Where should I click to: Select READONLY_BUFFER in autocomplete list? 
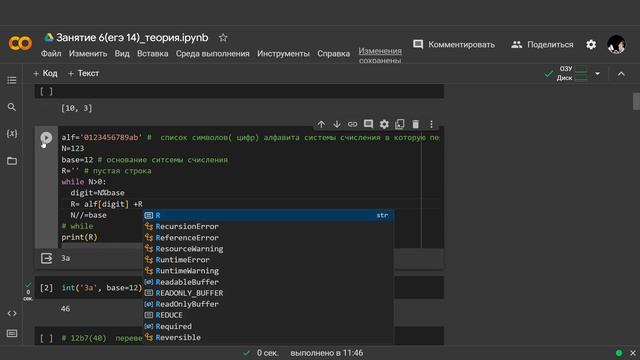[269, 293]
